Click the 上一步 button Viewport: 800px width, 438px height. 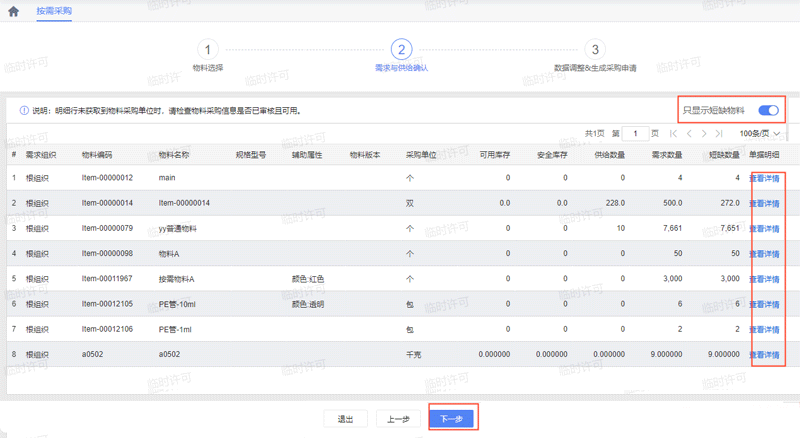(x=398, y=419)
